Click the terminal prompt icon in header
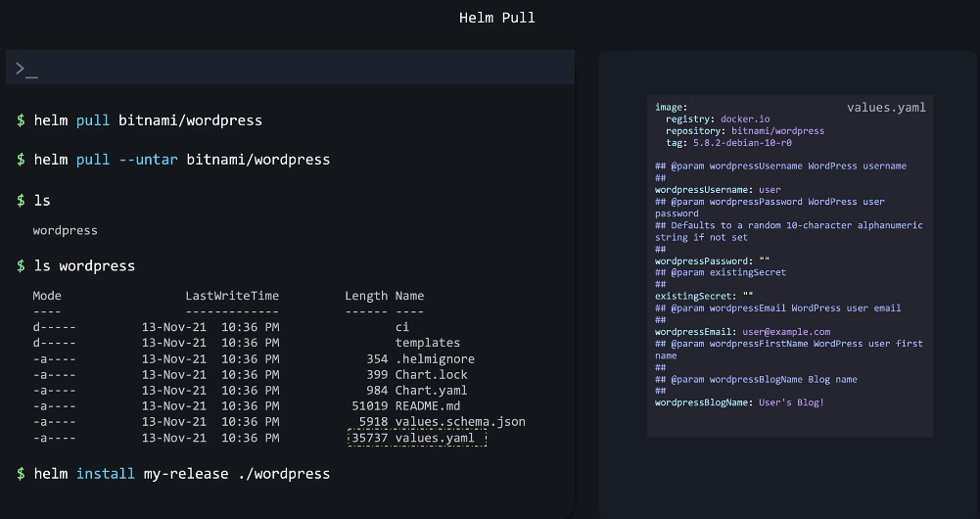The image size is (980, 519). (26, 69)
